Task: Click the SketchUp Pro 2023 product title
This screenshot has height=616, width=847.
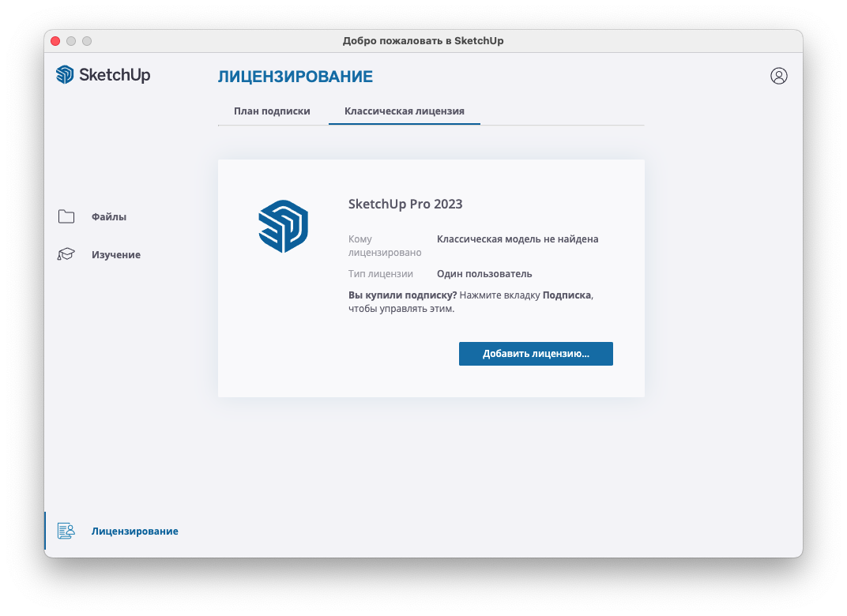Action: [405, 204]
